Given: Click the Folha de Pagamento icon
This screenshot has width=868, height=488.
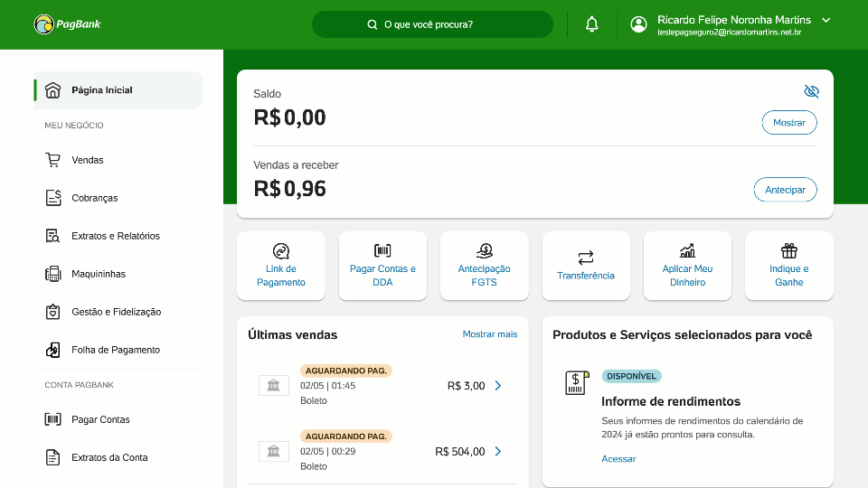Looking at the screenshot, I should click(52, 350).
